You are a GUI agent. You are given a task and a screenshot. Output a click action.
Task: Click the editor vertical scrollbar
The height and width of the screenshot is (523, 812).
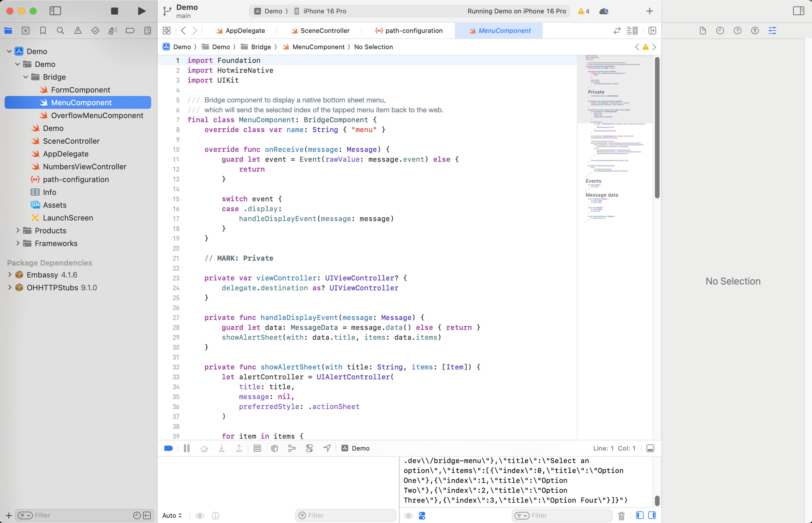pos(657,128)
